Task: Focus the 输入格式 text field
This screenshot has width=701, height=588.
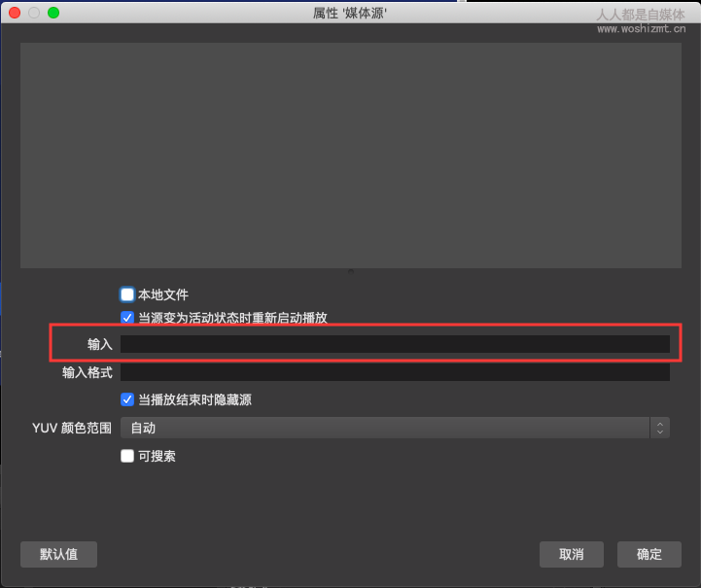Action: click(394, 372)
